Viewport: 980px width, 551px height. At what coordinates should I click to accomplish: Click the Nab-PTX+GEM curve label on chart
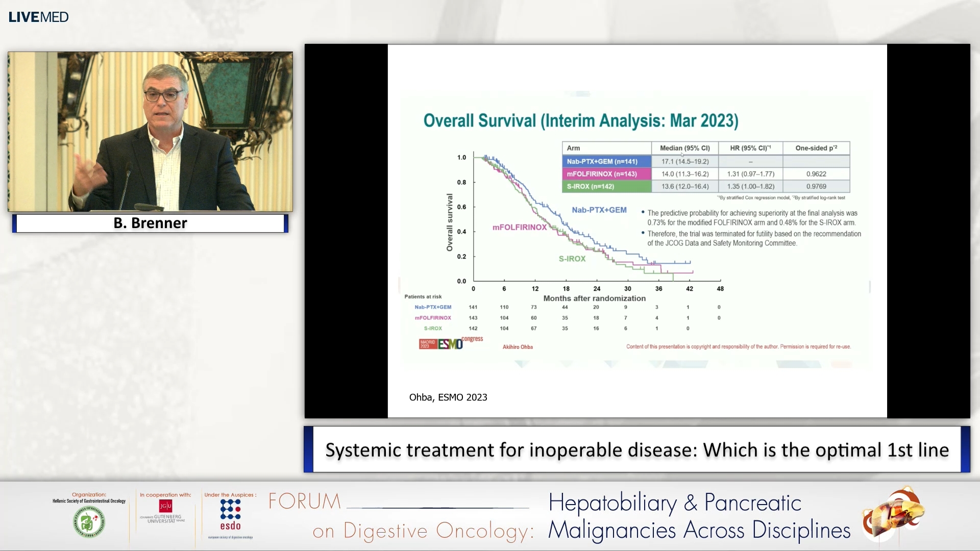[x=599, y=210]
